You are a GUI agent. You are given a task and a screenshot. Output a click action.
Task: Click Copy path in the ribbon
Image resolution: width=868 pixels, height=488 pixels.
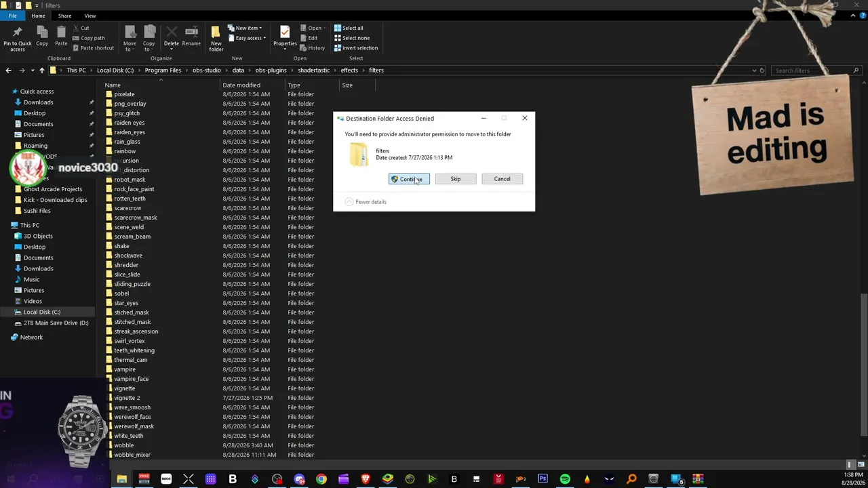point(88,38)
